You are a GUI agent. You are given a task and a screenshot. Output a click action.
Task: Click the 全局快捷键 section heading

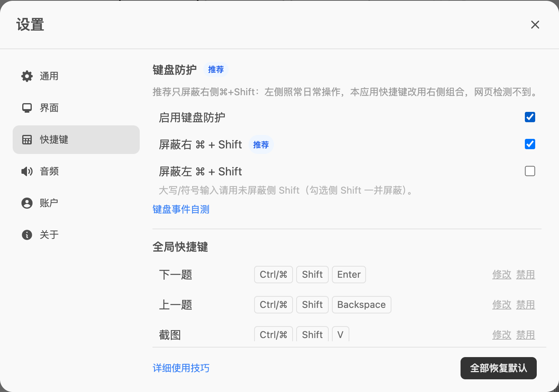click(x=180, y=247)
